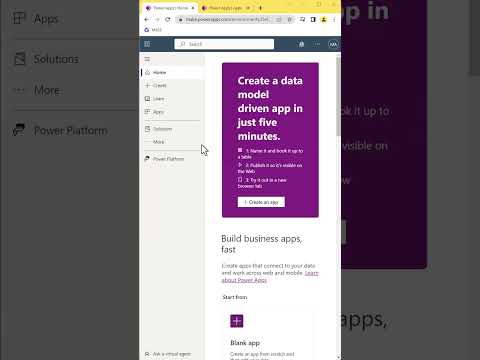Open the app launcher waffle icon
Viewport: 480px width, 360px height.
(x=147, y=44)
